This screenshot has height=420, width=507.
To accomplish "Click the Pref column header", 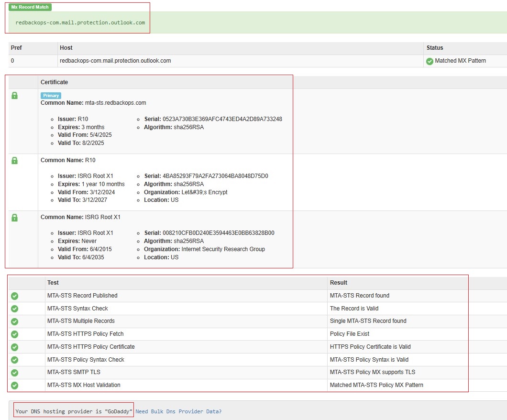I will (x=16, y=48).
